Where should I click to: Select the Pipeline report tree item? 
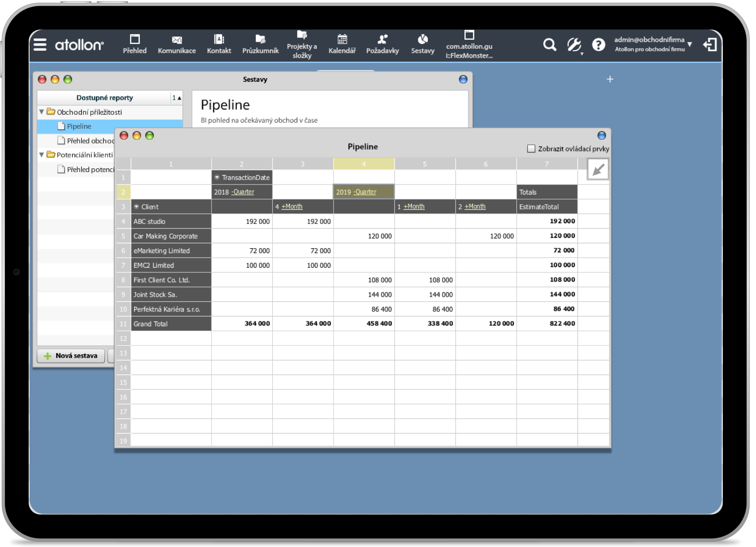pyautogui.click(x=79, y=126)
